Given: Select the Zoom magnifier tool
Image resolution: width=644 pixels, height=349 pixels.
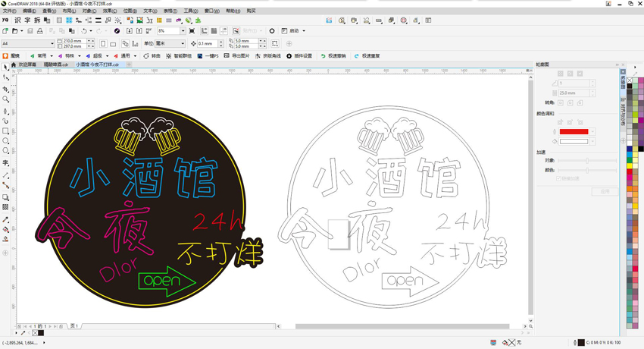Looking at the screenshot, I should pyautogui.click(x=5, y=99).
